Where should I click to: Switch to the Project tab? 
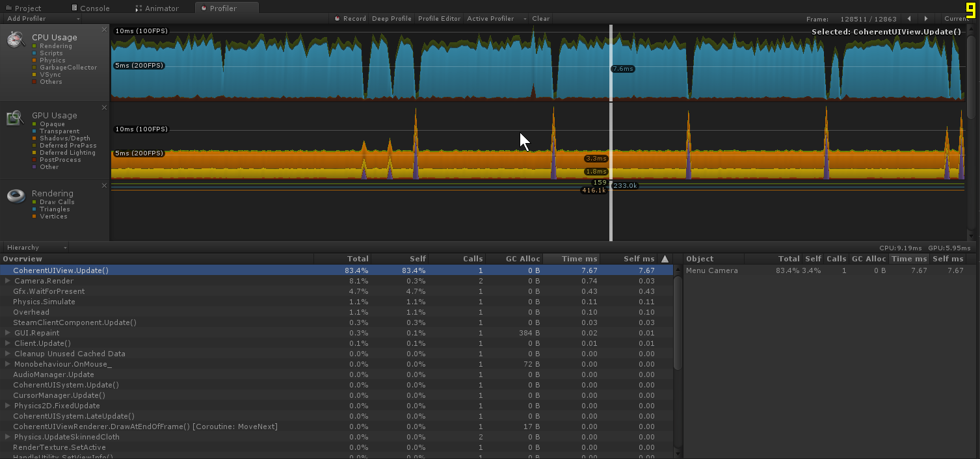click(x=23, y=8)
